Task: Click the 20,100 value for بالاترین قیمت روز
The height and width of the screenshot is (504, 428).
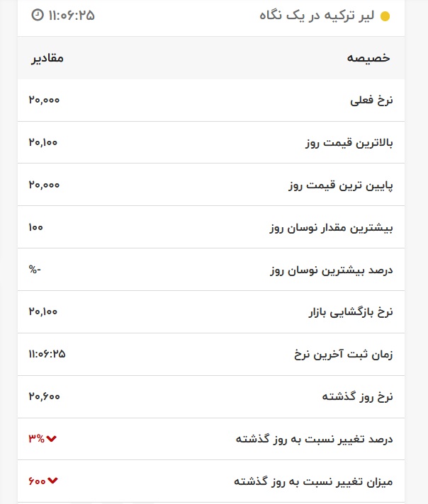Action: pos(43,143)
